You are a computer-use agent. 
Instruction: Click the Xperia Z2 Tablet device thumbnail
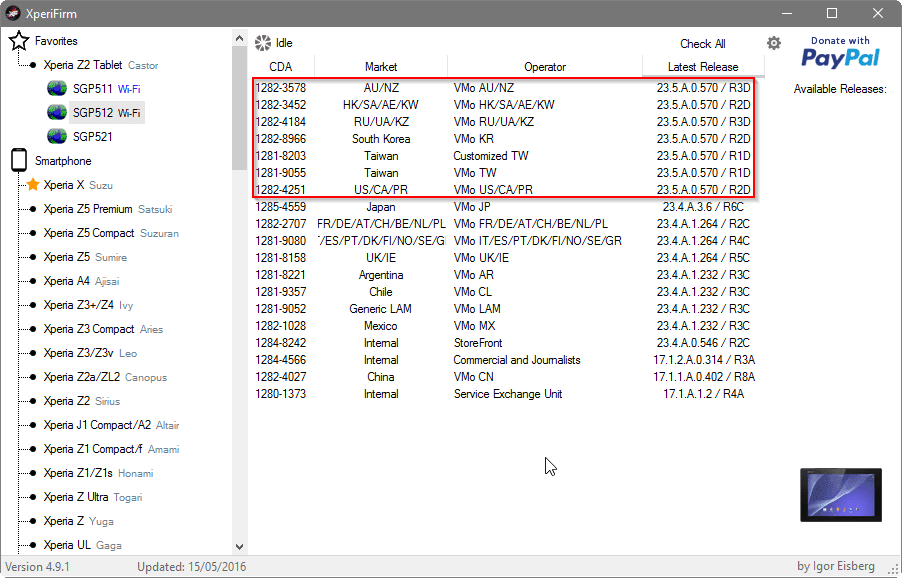840,495
